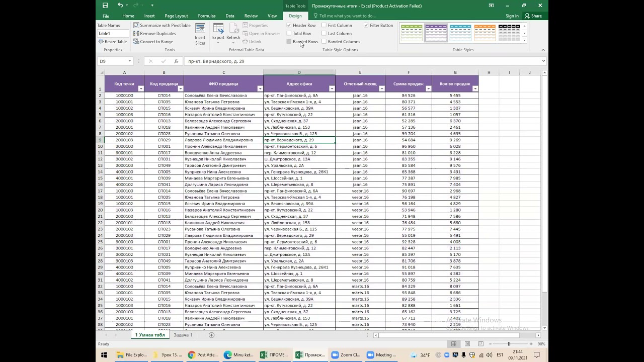This screenshot has width=644, height=362.
Task: Open the filter dropdown for Сумма продаж
Action: point(428,89)
